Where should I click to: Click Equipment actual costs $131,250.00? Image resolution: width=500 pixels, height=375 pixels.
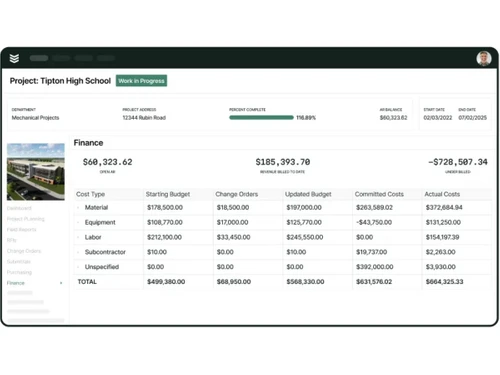coord(443,222)
